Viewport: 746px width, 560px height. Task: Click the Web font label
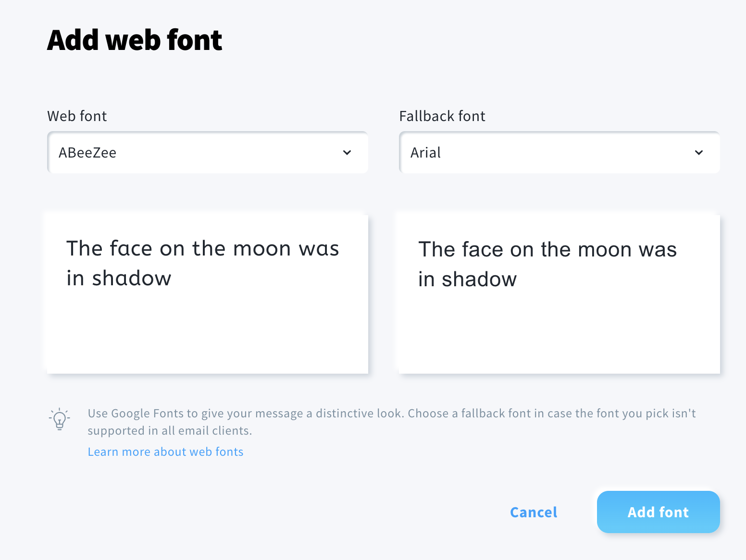click(77, 116)
